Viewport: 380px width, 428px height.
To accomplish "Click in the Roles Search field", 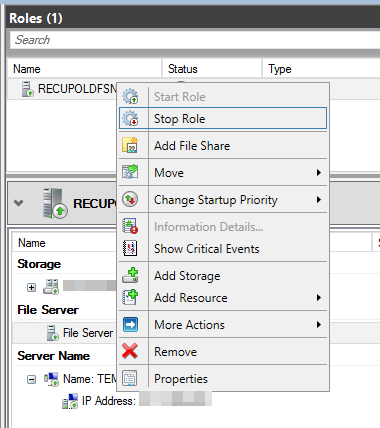I will pos(195,40).
